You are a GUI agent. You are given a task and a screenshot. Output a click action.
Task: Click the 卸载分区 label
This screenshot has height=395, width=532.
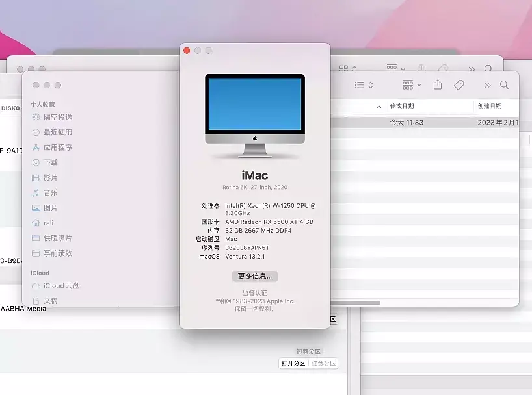click(308, 351)
